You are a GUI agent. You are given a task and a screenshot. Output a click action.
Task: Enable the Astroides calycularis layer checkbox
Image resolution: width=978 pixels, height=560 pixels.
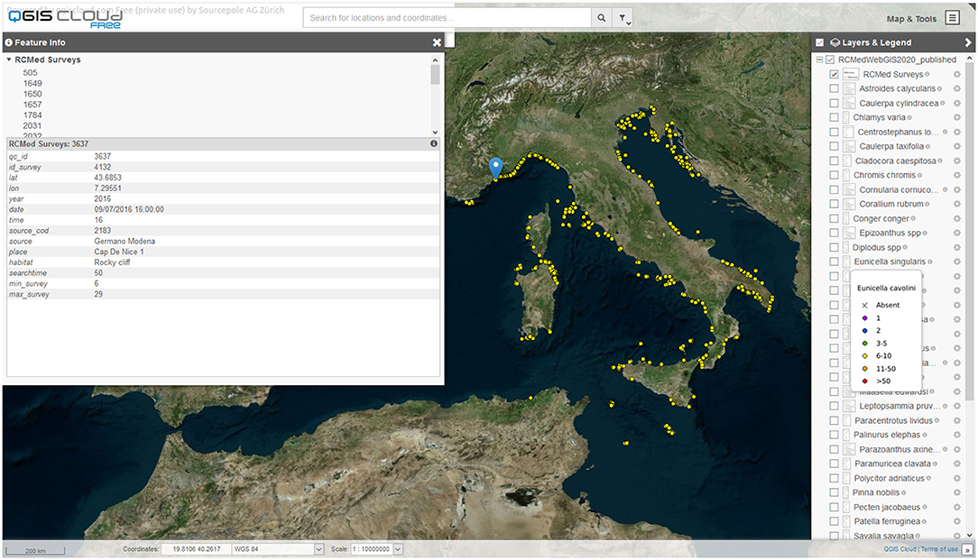coord(834,88)
